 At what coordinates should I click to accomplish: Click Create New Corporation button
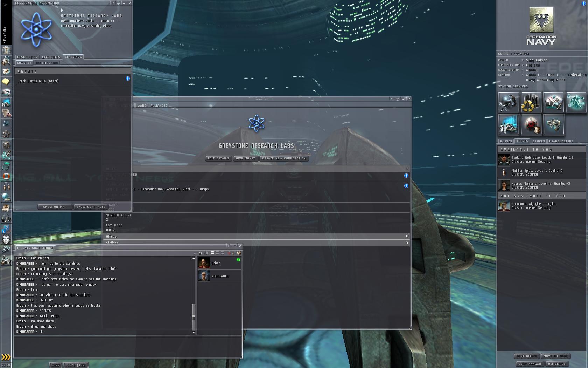284,158
